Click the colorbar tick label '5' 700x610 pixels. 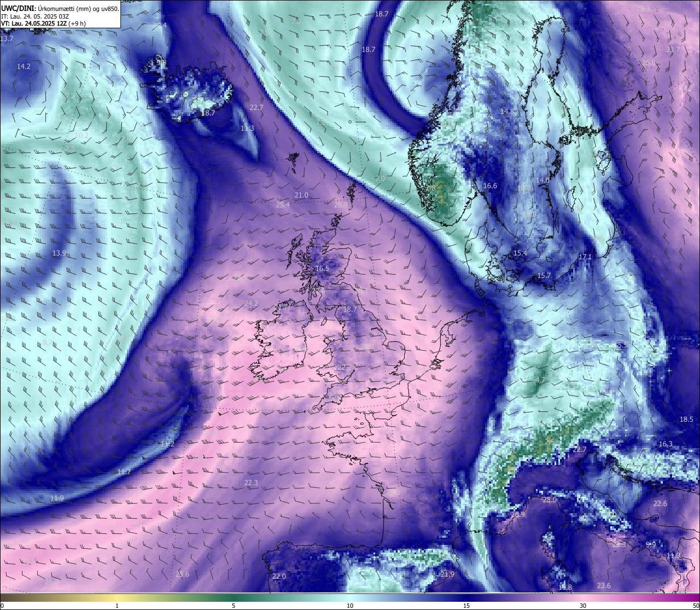click(234, 606)
